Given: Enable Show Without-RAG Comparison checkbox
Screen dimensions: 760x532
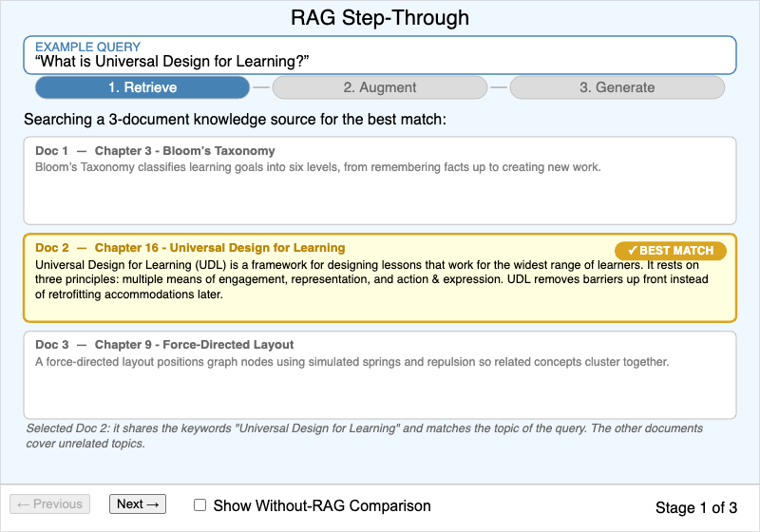Looking at the screenshot, I should (x=199, y=505).
